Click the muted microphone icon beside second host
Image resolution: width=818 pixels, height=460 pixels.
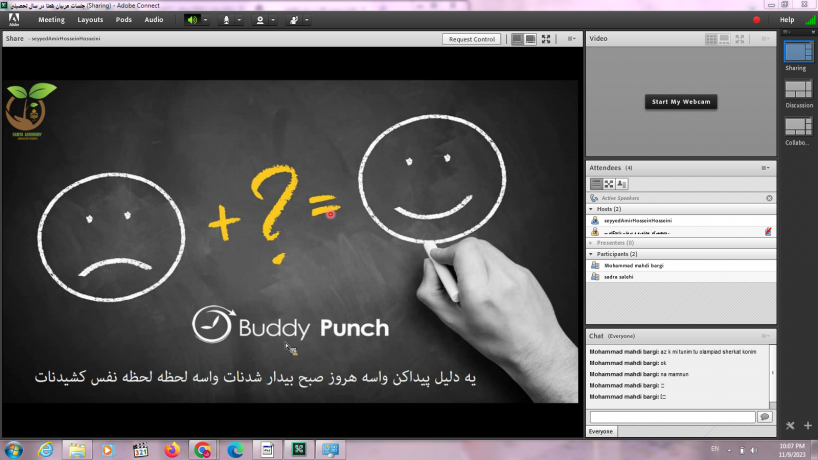pyautogui.click(x=768, y=232)
